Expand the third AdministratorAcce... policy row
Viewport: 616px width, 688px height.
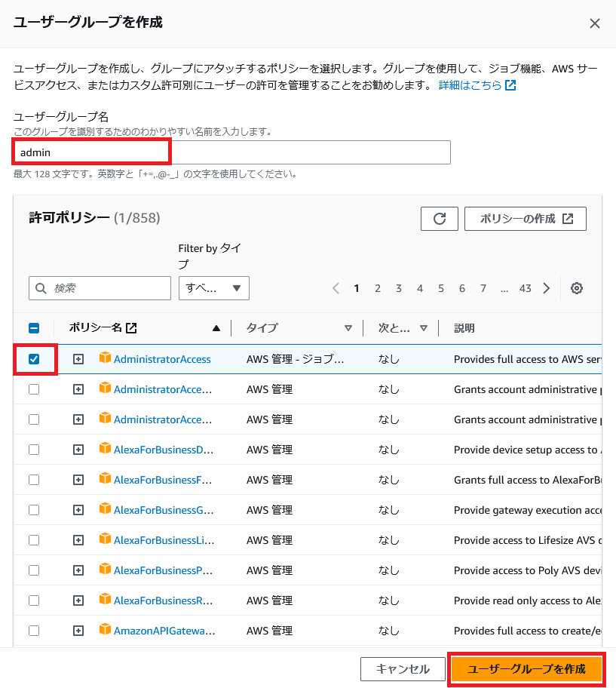point(78,419)
